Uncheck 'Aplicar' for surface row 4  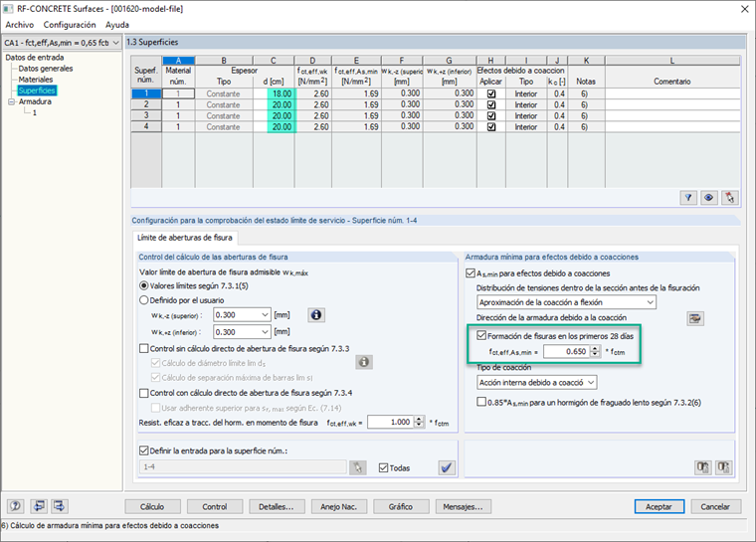(491, 127)
